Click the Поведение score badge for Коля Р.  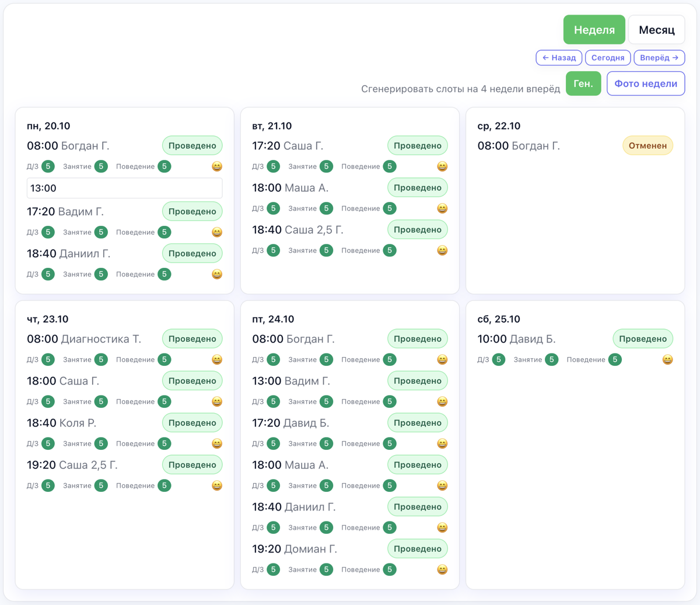coord(164,444)
